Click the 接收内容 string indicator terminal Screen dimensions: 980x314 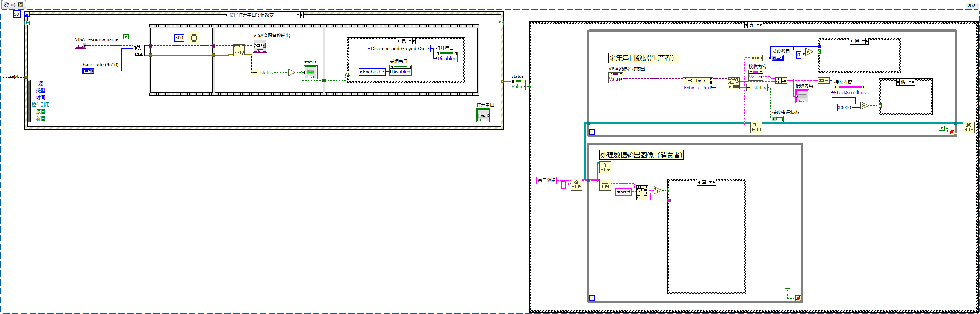tap(802, 96)
